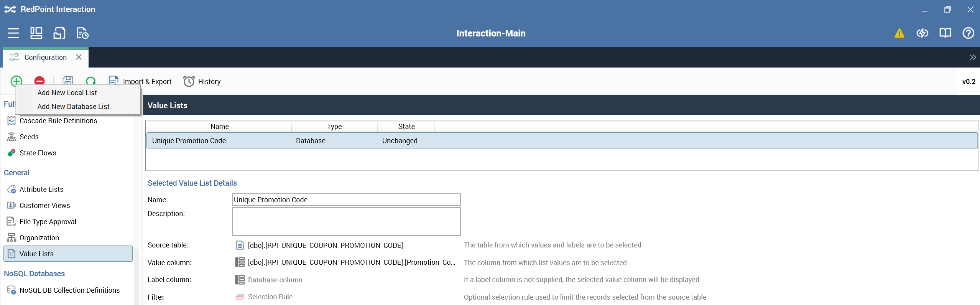Open the help question mark icon
Screen dimensions: 980x305
(x=968, y=33)
